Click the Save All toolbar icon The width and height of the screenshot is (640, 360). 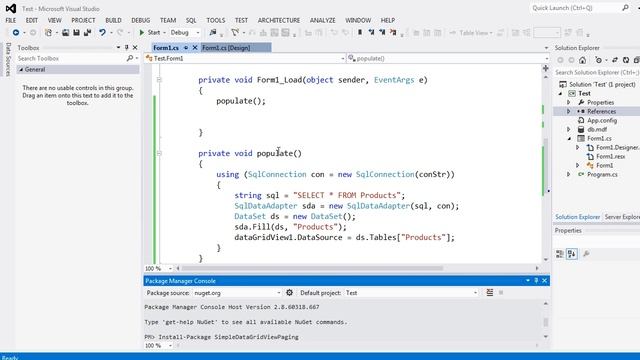coord(87,33)
